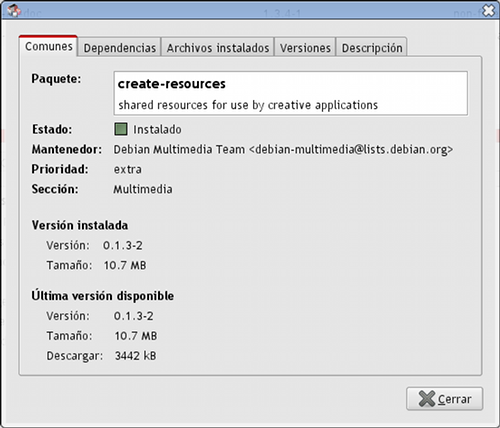
Task: Click the create-resources package name field
Action: click(291, 93)
